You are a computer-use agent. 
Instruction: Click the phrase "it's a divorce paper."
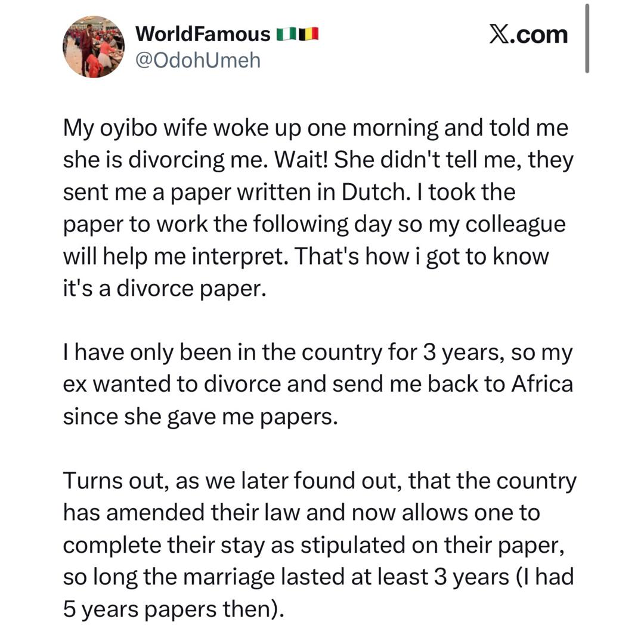tap(165, 289)
